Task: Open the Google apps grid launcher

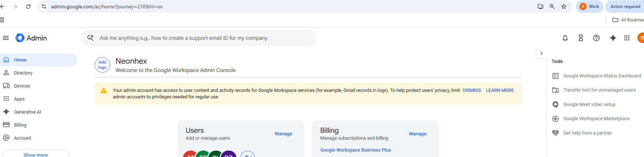Action: tap(627, 38)
